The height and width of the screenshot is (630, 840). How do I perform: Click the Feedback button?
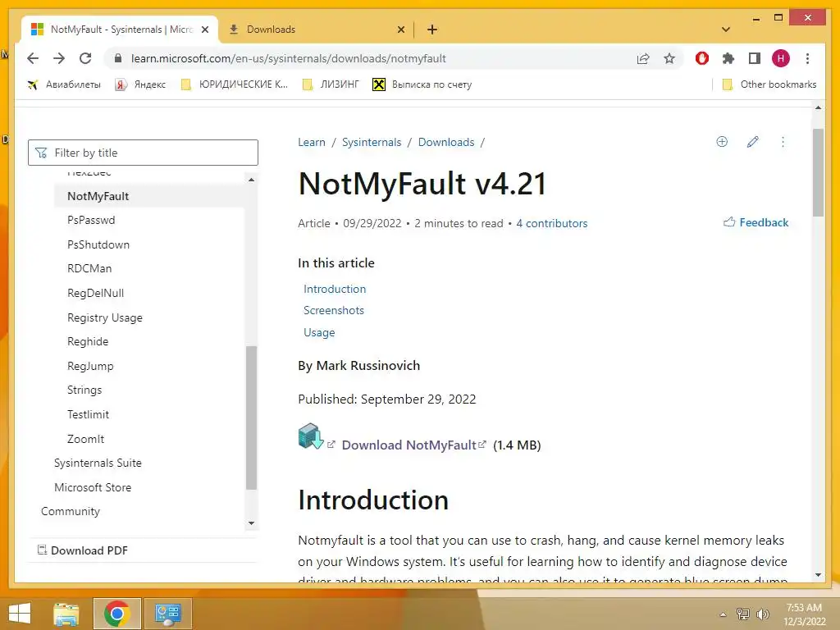click(756, 222)
